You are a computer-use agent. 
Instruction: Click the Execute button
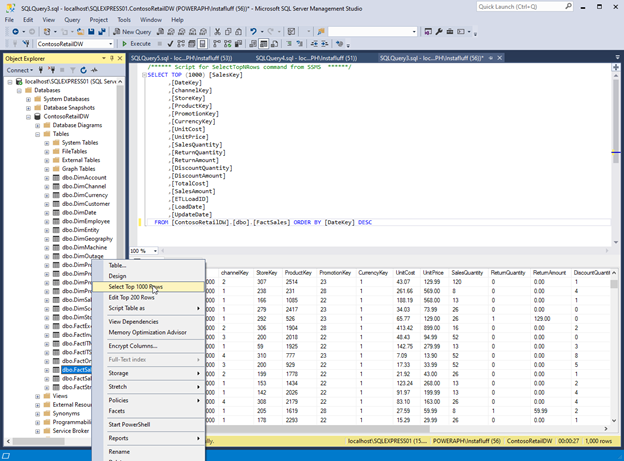[x=136, y=44]
